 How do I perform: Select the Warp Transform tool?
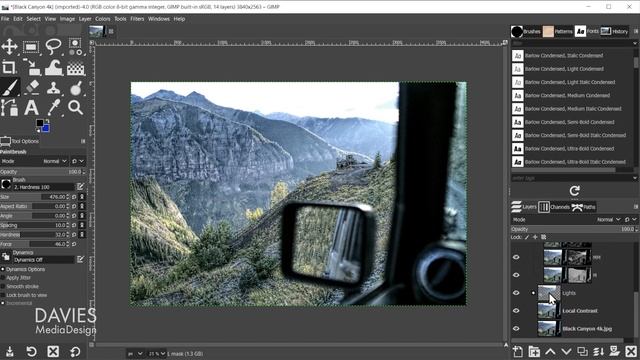point(53,67)
